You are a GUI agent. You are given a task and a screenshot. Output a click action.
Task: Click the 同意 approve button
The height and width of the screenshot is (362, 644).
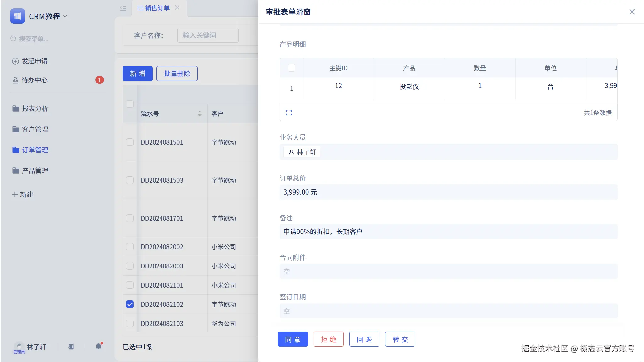click(292, 339)
